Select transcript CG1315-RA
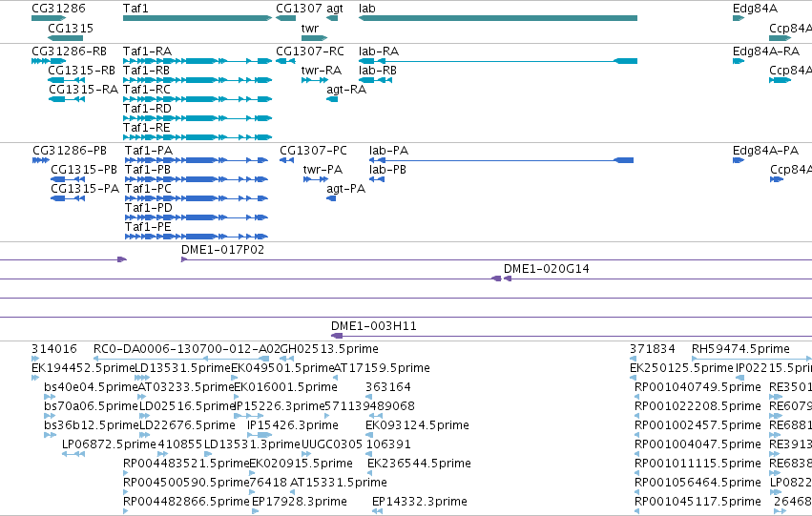812x516 pixels. tap(66, 99)
